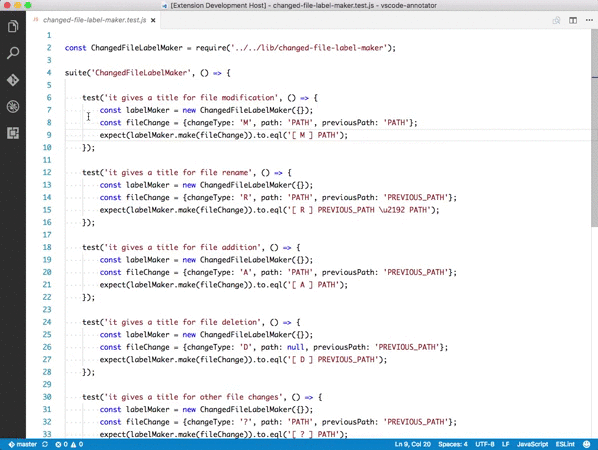Open Problems via errors count in status bar
The width and height of the screenshot is (598, 450).
(61, 444)
